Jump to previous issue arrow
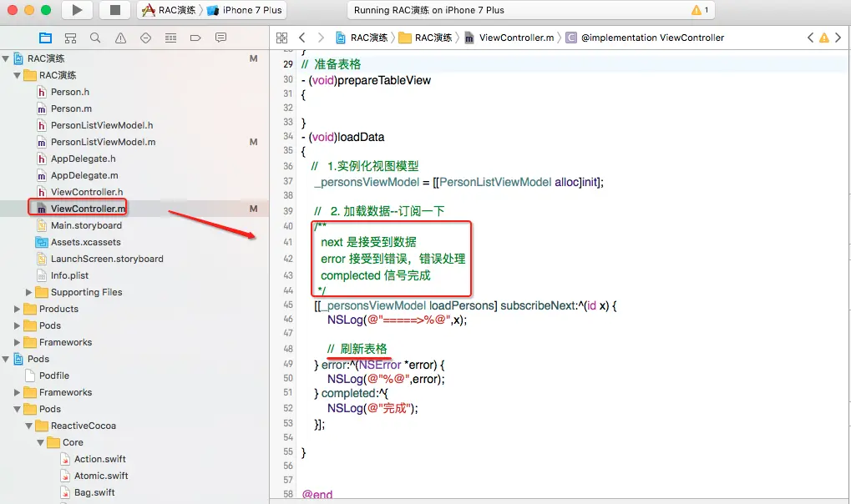This screenshot has height=504, width=851. click(x=810, y=38)
